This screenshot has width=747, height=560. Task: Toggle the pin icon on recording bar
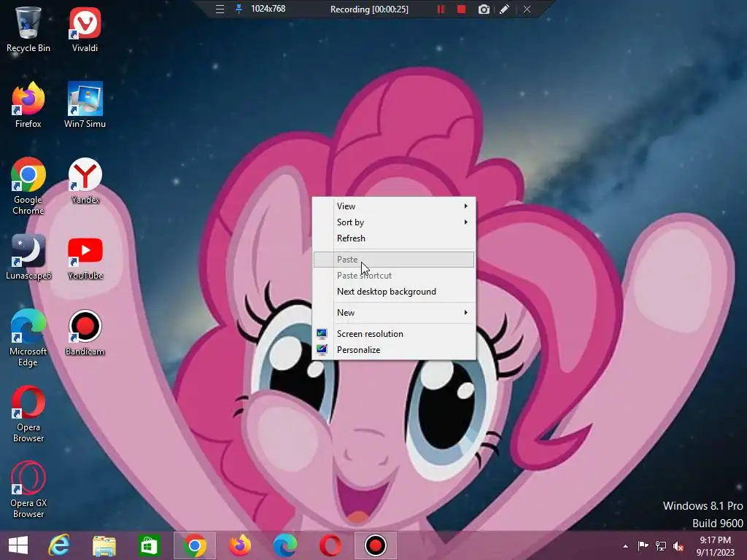(239, 9)
